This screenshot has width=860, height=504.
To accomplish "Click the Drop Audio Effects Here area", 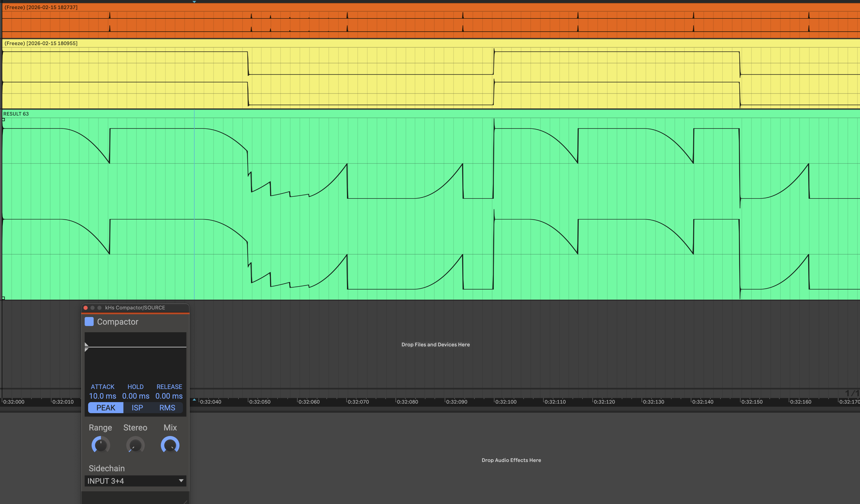I will click(x=511, y=460).
